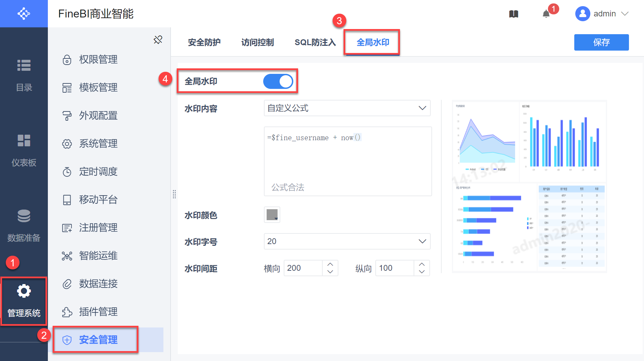Click the 权限管理 lock icon
This screenshot has width=644, height=361.
(x=67, y=60)
